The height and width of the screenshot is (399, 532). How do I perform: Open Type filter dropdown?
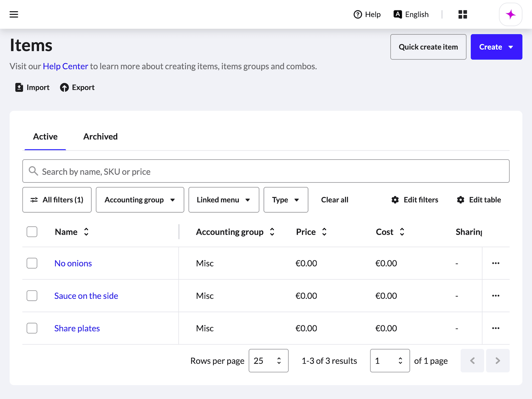(286, 200)
